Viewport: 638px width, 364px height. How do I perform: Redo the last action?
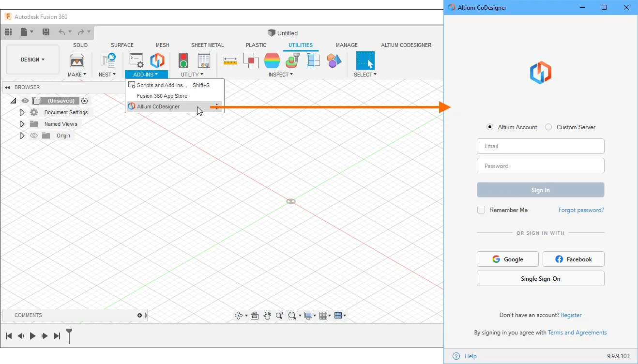(x=81, y=32)
